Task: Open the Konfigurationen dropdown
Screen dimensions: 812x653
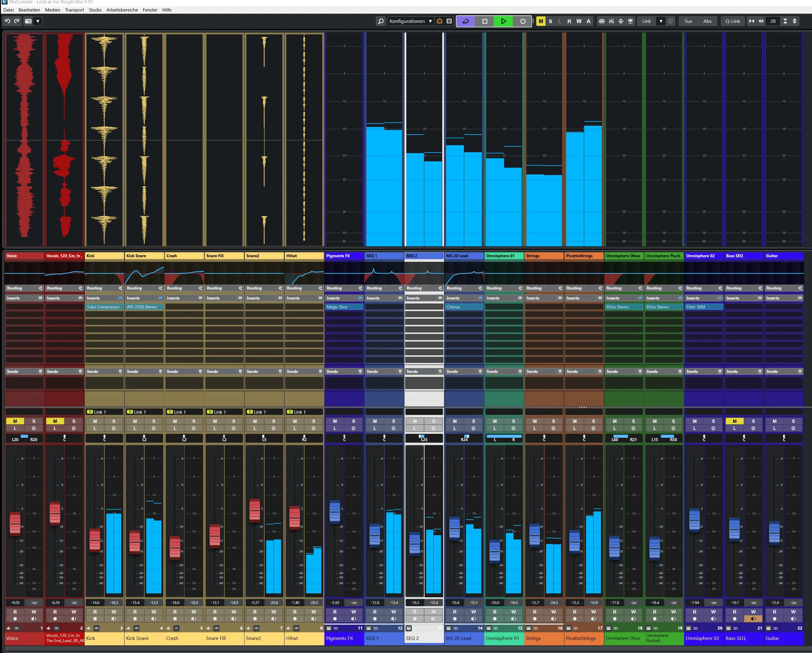Action: (x=411, y=21)
